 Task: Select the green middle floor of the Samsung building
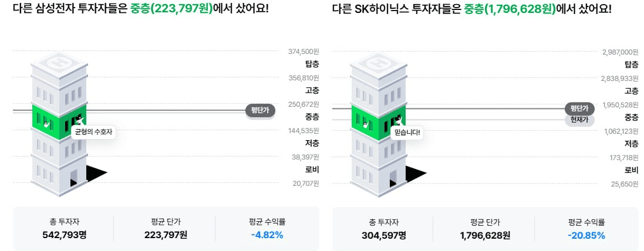click(59, 122)
